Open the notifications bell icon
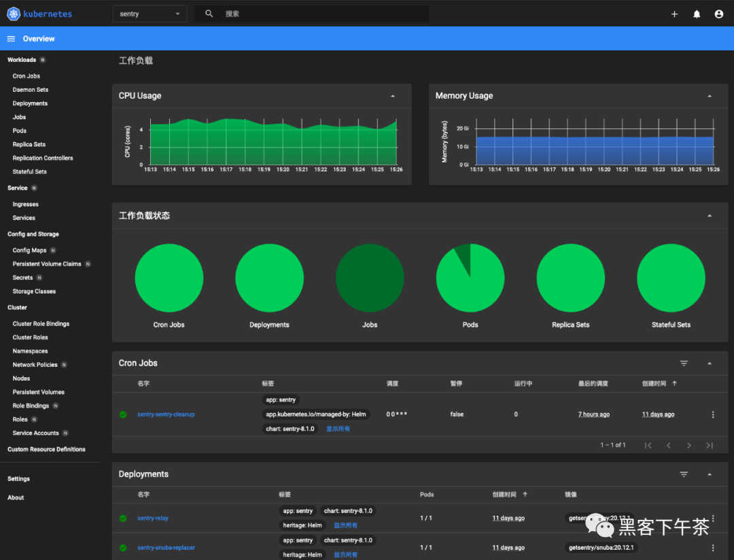This screenshot has height=560, width=734. coord(697,14)
